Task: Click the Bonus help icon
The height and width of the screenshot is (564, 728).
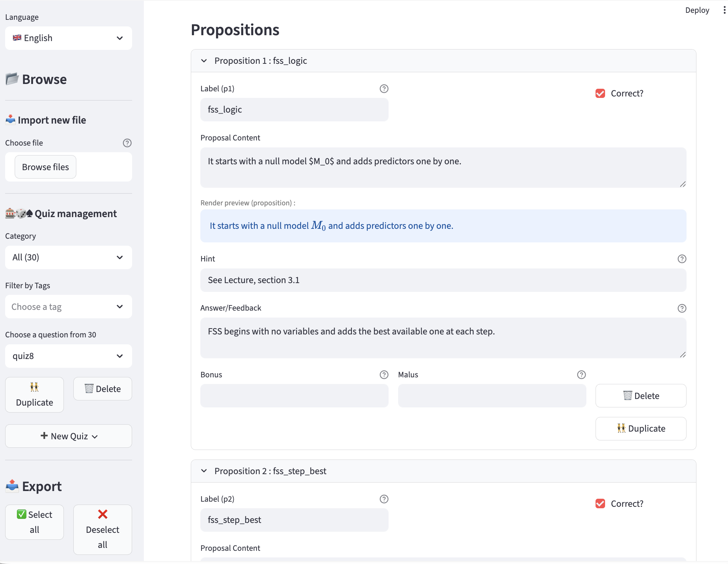Action: (384, 375)
